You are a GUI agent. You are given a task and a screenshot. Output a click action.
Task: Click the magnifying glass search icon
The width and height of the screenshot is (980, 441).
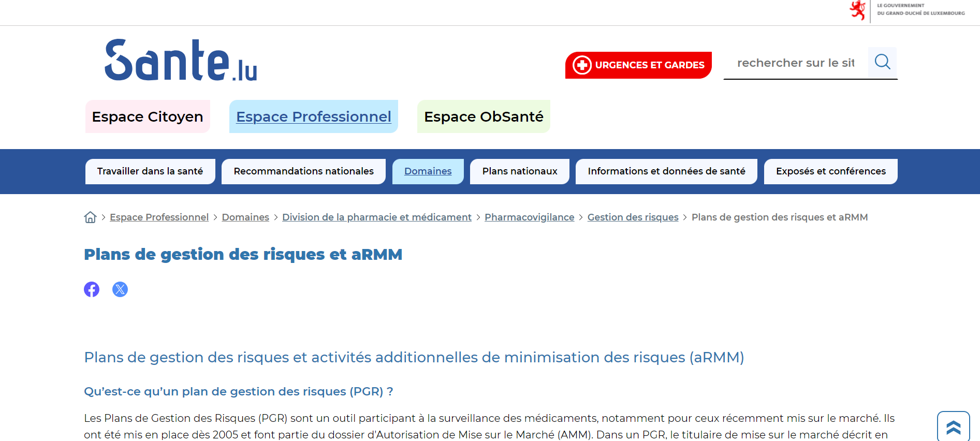[x=882, y=62]
